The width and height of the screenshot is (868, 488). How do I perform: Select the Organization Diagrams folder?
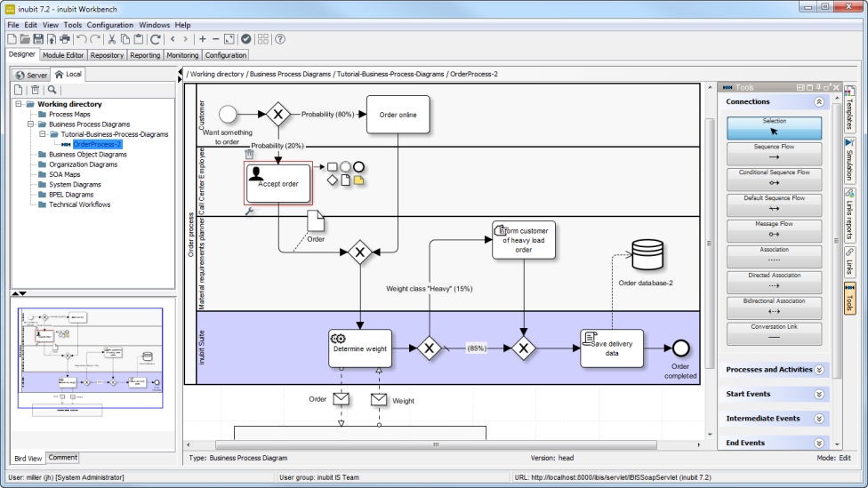tap(83, 164)
